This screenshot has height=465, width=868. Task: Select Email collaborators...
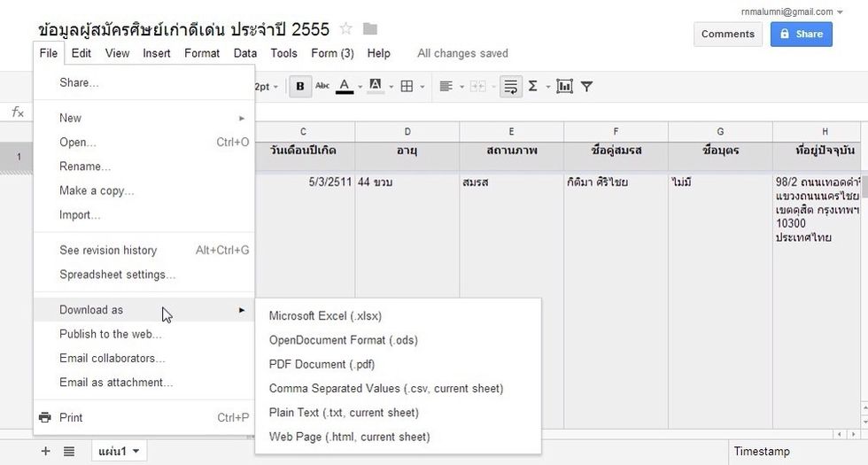pos(143,358)
